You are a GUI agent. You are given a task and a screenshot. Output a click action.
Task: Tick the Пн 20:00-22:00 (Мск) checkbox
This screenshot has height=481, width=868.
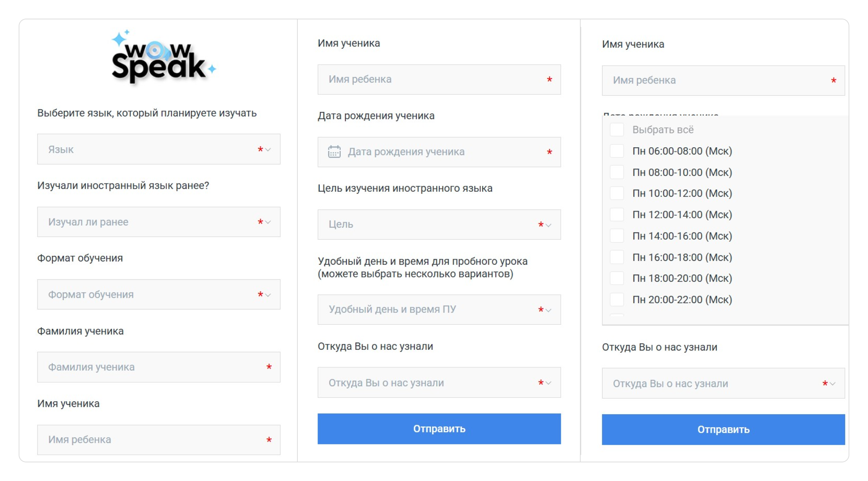click(x=616, y=299)
